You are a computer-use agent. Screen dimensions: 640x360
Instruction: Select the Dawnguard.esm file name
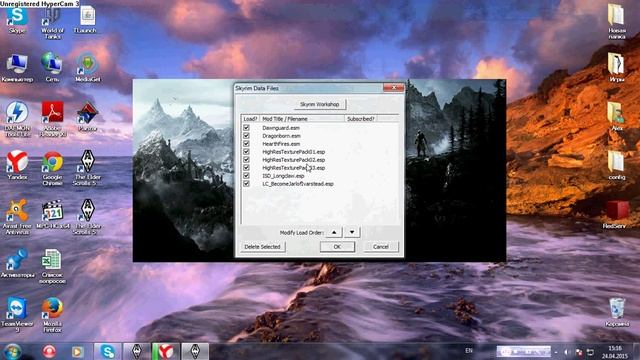coord(281,128)
